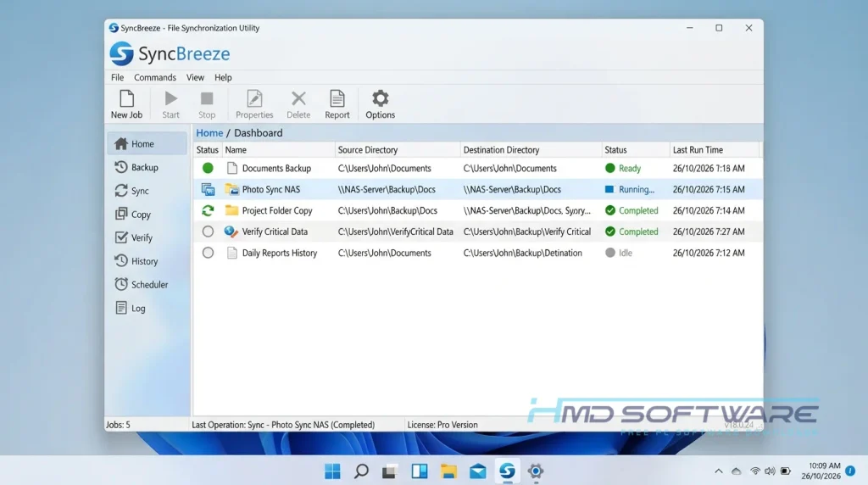The height and width of the screenshot is (485, 868).
Task: Open the View menu
Action: pos(195,77)
